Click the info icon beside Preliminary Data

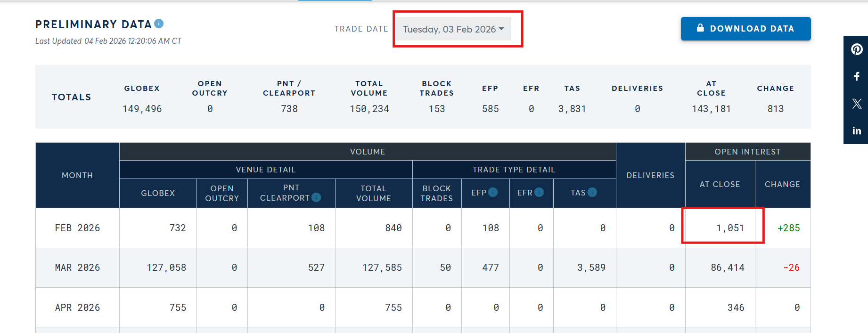coord(159,24)
